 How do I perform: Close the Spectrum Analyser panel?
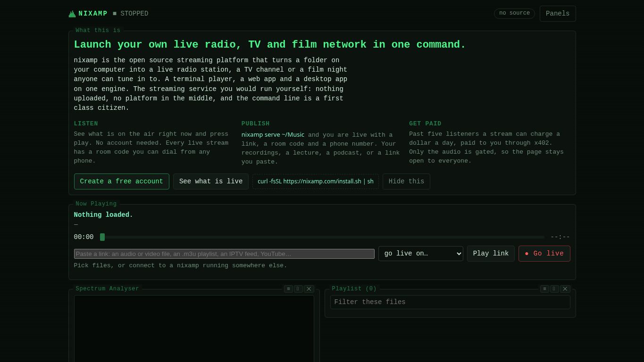pyautogui.click(x=309, y=289)
